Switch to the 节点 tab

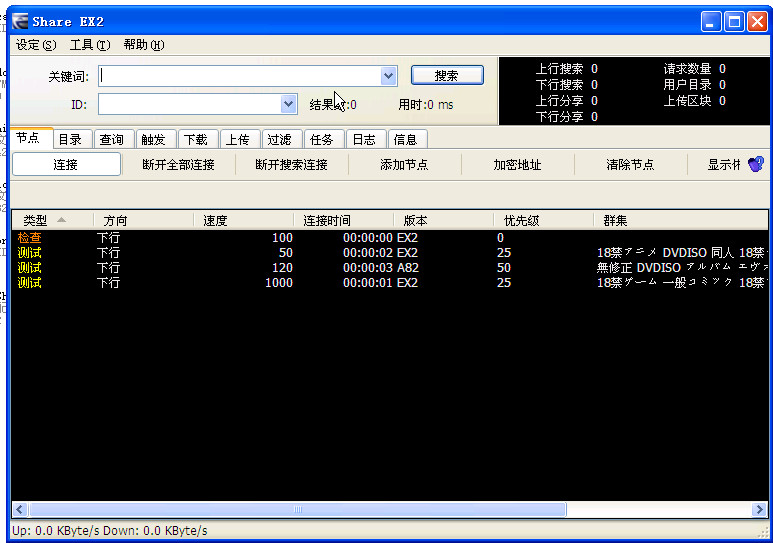click(31, 138)
